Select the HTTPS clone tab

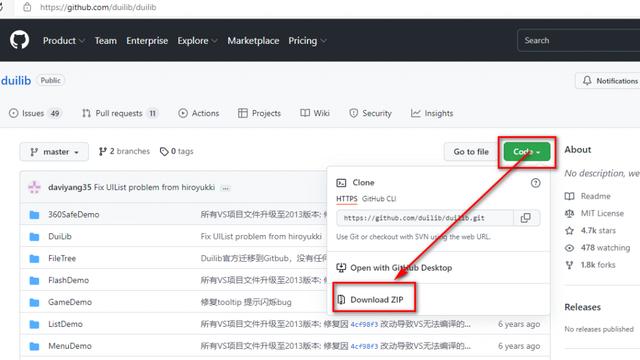tap(347, 199)
